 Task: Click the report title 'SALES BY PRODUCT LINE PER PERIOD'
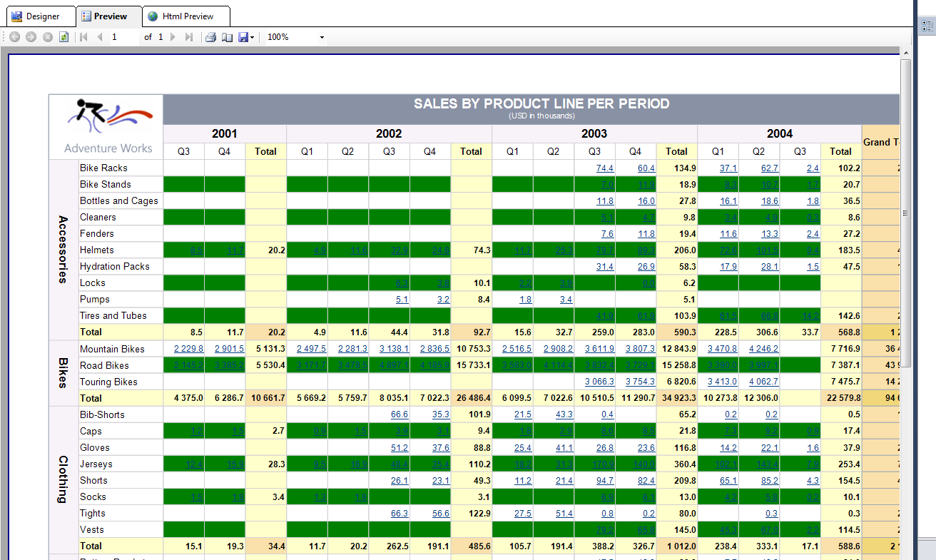coord(541,103)
